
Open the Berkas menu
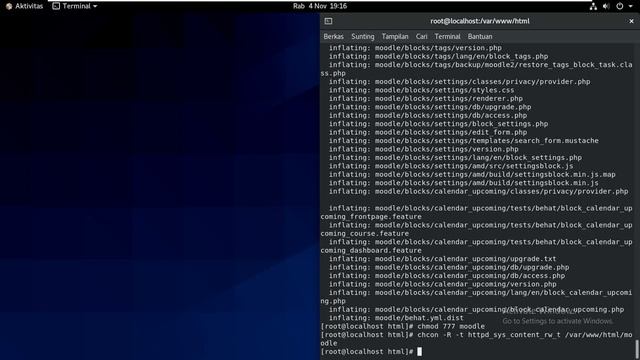coord(333,36)
